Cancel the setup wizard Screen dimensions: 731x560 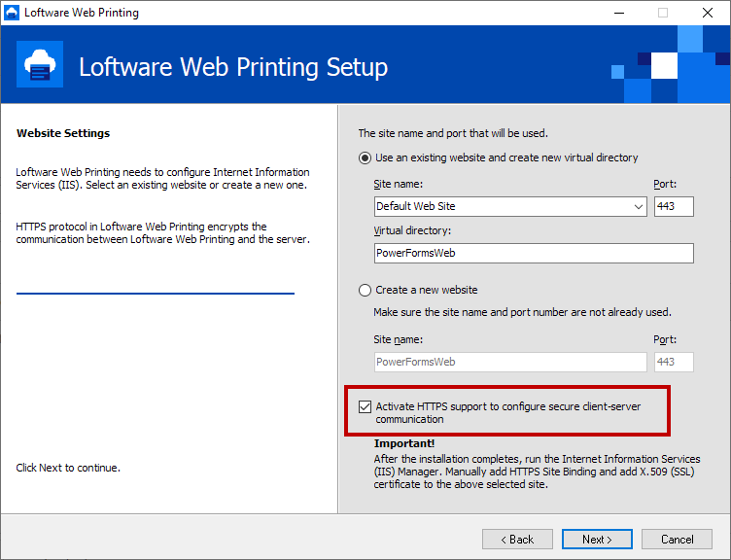pos(677,540)
